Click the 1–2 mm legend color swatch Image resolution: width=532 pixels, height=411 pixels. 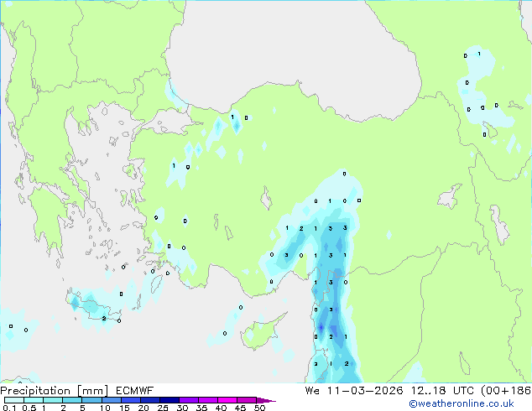pyautogui.click(x=53, y=400)
